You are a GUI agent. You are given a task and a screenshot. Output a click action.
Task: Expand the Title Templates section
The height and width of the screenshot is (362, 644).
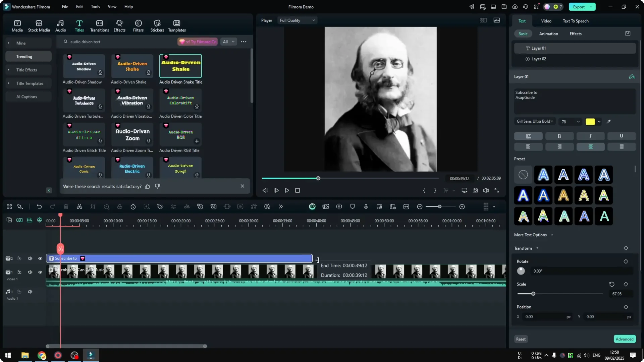(30, 83)
